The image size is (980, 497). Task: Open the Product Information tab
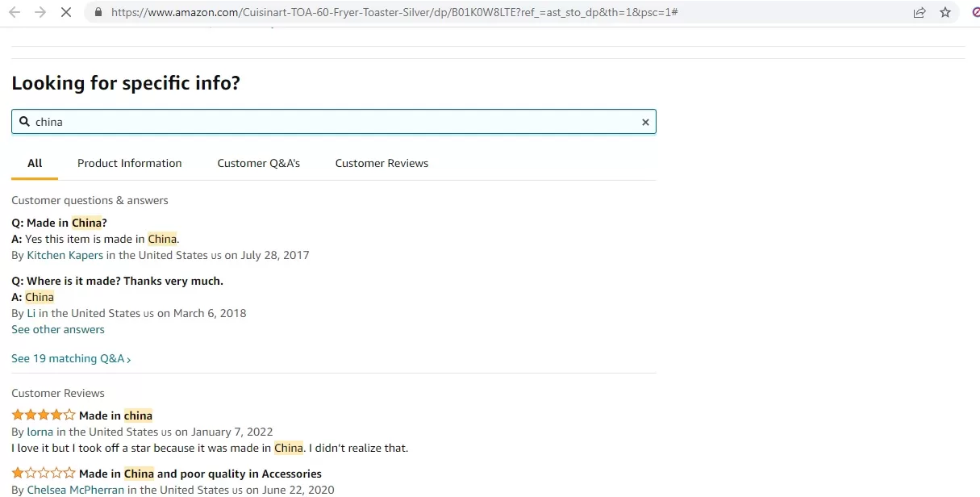coord(129,163)
